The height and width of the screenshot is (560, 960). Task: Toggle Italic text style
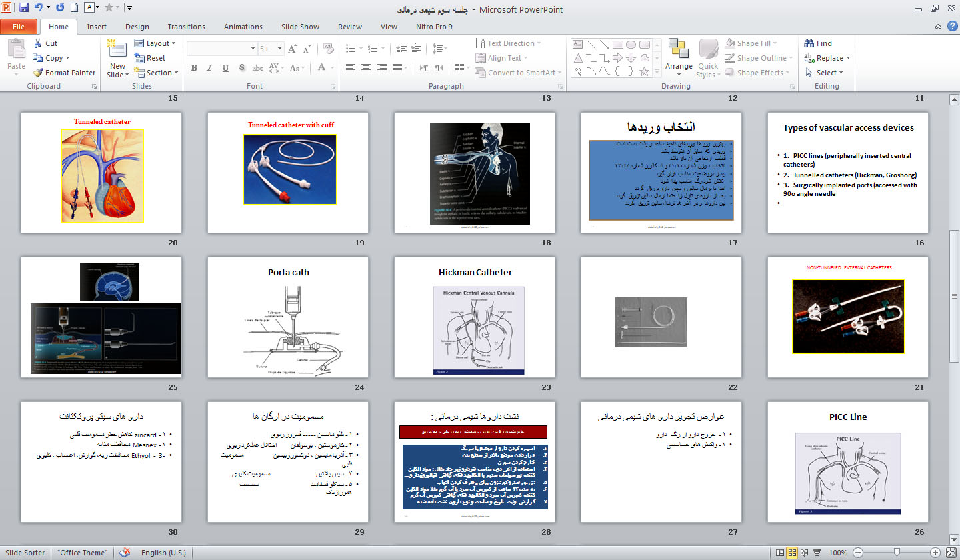209,68
